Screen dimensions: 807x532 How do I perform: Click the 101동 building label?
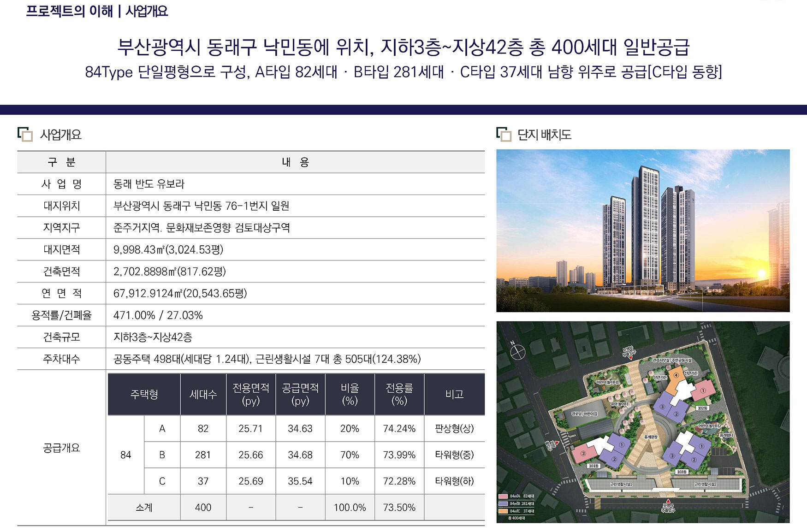(593, 466)
